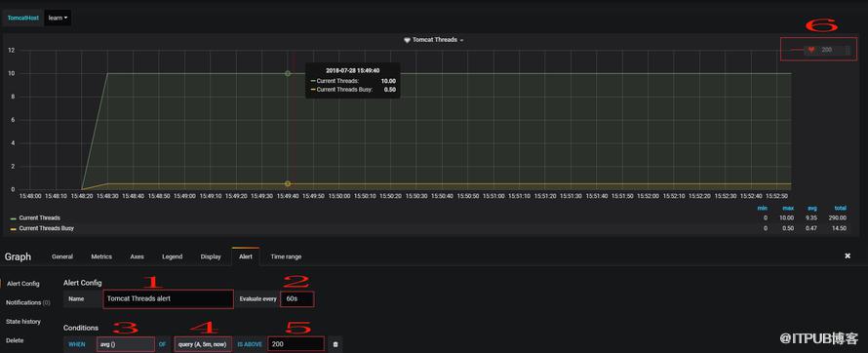Click the 15:50:00 label on the time axis
This screenshot has width=868, height=353.
click(x=338, y=196)
